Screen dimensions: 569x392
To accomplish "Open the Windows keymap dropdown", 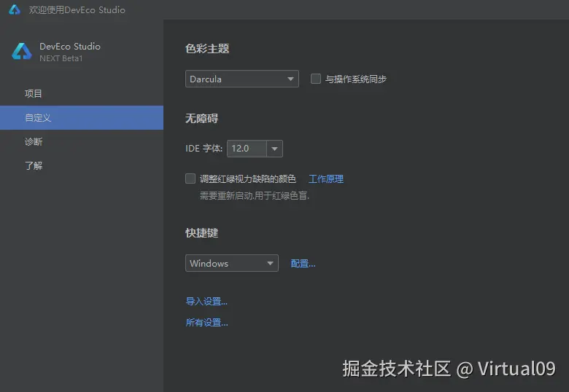I will pyautogui.click(x=232, y=263).
